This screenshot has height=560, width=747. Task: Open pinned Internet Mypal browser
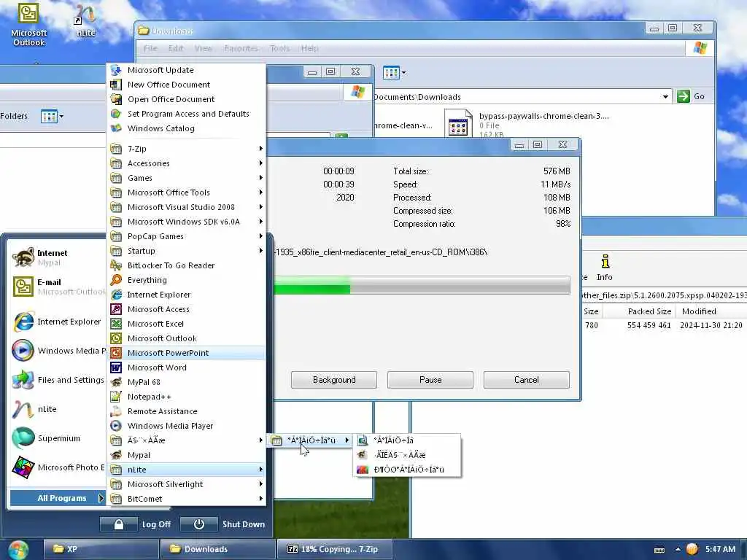(x=57, y=257)
